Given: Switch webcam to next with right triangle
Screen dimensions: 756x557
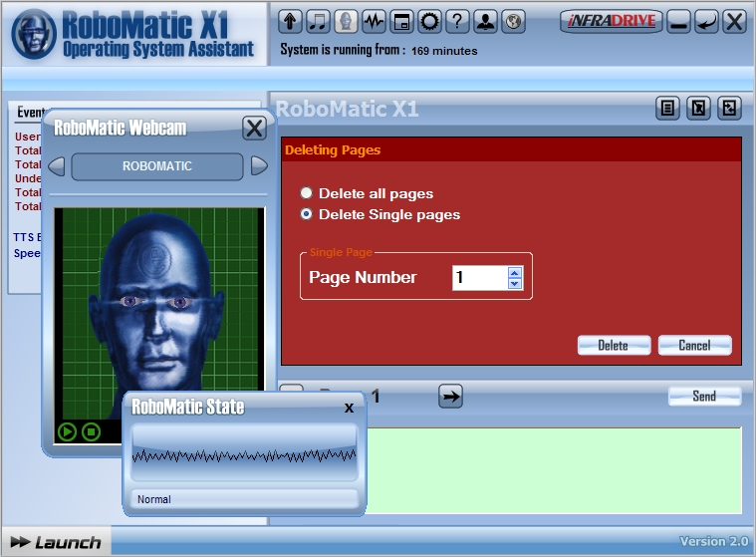Looking at the screenshot, I should pos(259,165).
